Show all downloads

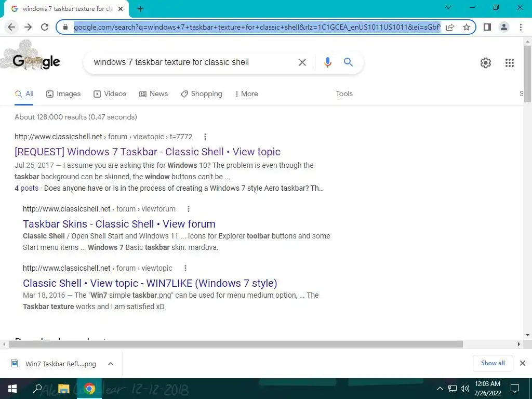click(x=493, y=363)
